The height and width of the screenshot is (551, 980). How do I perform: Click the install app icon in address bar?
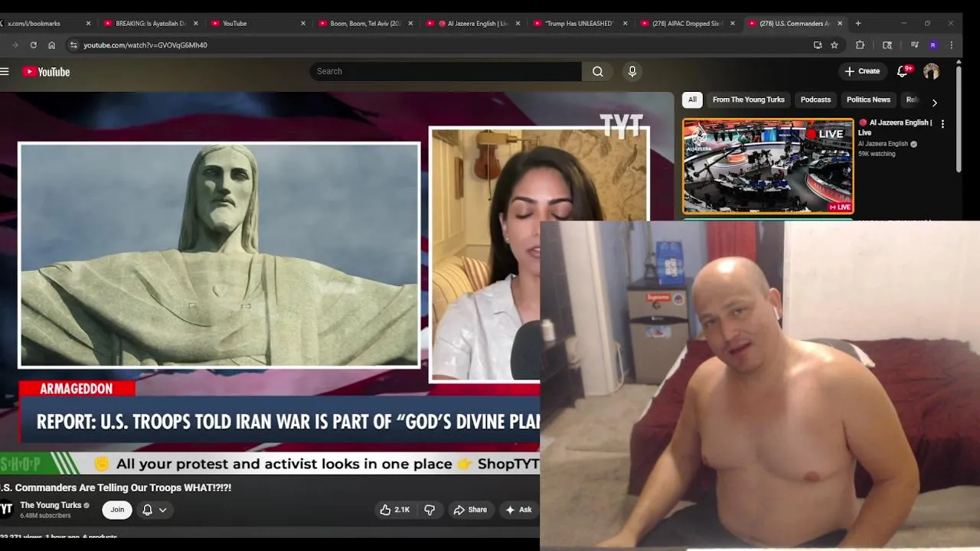818,45
